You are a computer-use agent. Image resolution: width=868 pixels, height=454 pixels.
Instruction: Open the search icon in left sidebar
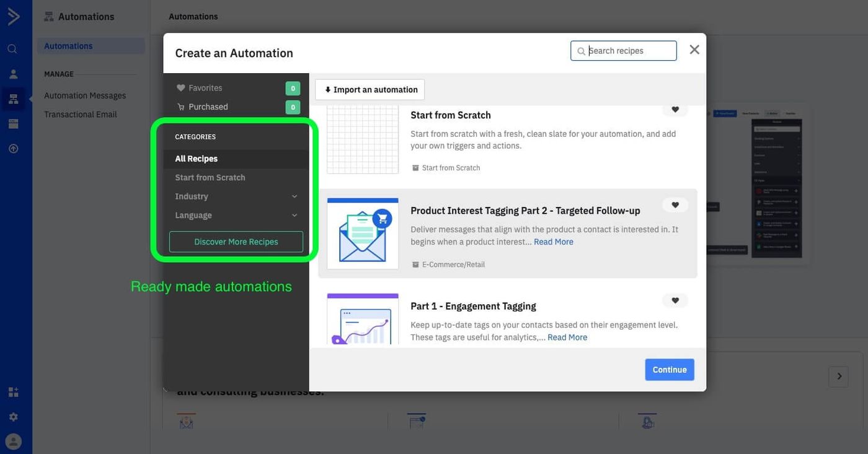tap(12, 49)
